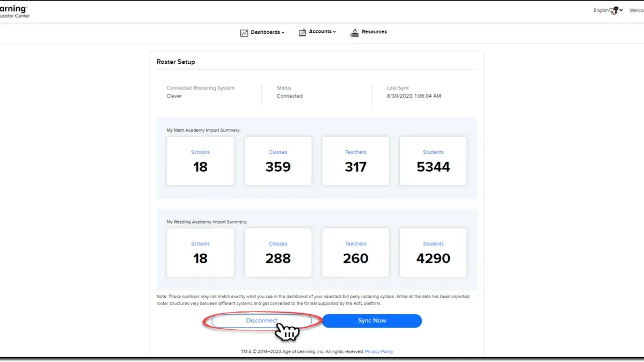Click the language globe icon beside English

(x=614, y=10)
